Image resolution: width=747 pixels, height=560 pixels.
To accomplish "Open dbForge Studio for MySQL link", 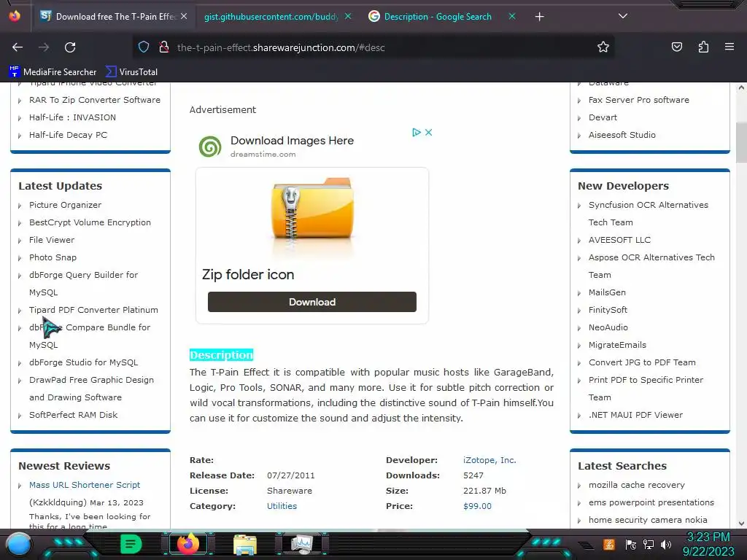I will 83,362.
